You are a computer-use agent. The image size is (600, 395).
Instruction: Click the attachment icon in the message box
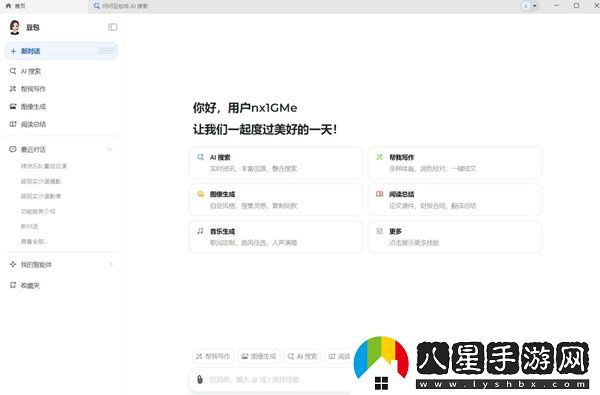(199, 379)
